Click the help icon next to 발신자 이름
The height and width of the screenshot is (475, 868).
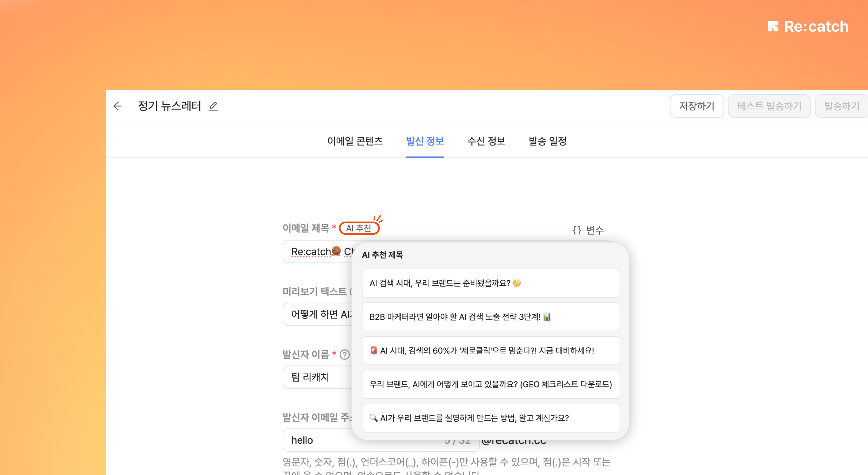click(344, 355)
